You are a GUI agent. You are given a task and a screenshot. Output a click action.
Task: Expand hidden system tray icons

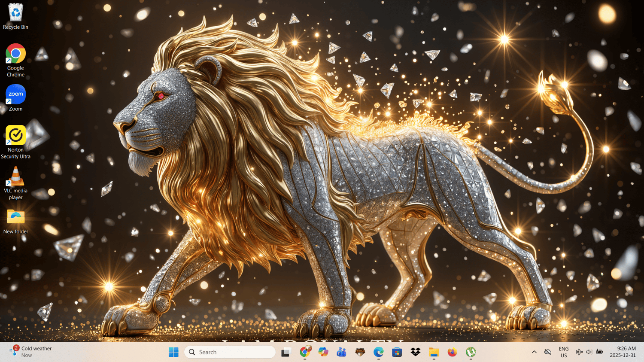coord(534,352)
